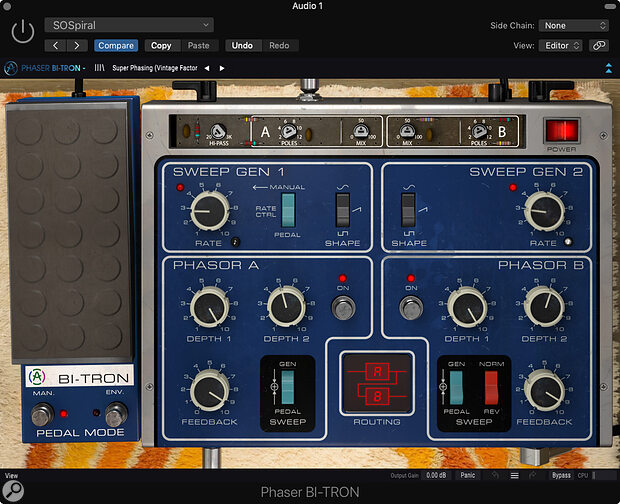Click the Output Gain 0.00 dB field
This screenshot has height=504, width=620.
click(436, 475)
